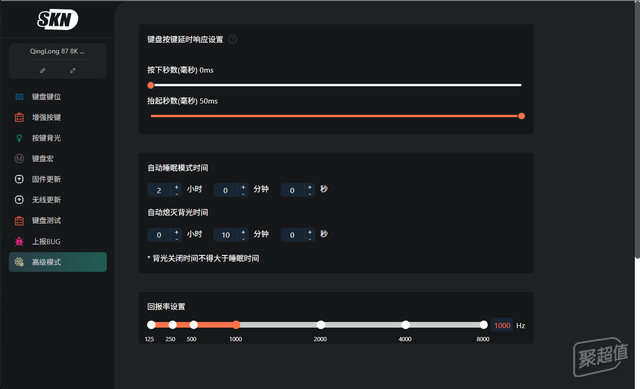The height and width of the screenshot is (389, 640).
Task: Decrease 自动熄灭背光时间 seconds with minus
Action: tap(310, 238)
